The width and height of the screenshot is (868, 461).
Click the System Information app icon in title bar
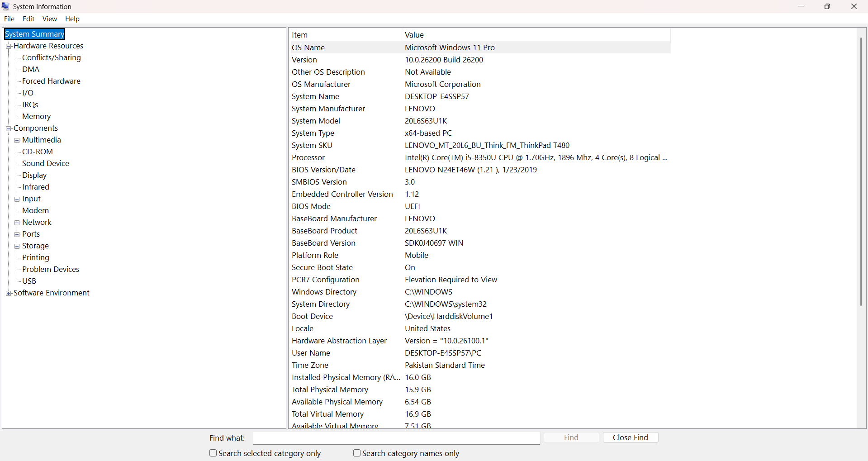tap(6, 6)
